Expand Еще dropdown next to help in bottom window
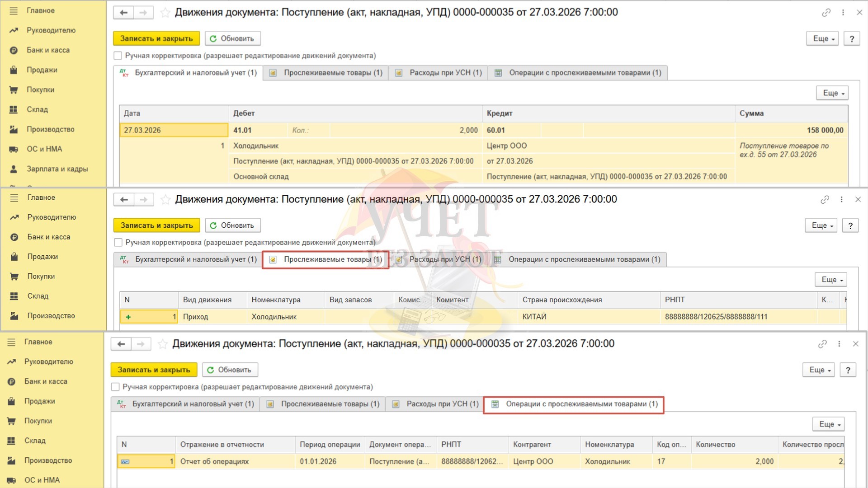Screen dimensions: 868x488 (818, 370)
